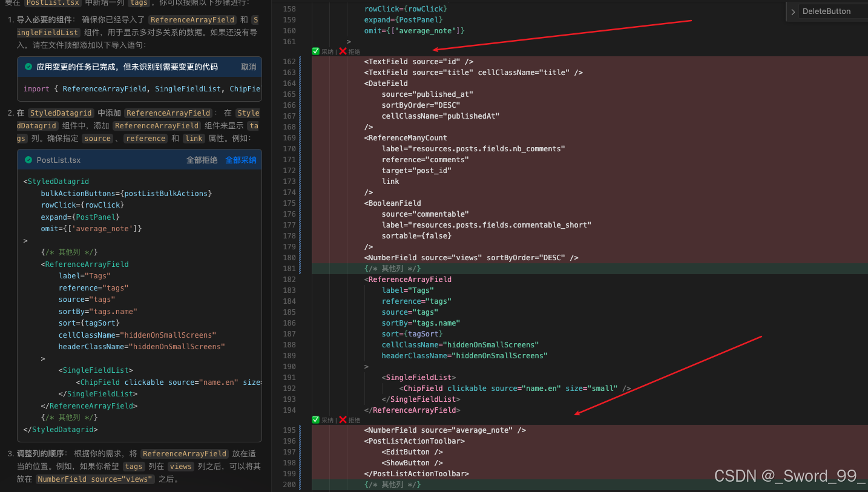This screenshot has height=492, width=868.
Task: Click 全部拒绝 on the PostList.tsx card
Action: click(x=202, y=160)
